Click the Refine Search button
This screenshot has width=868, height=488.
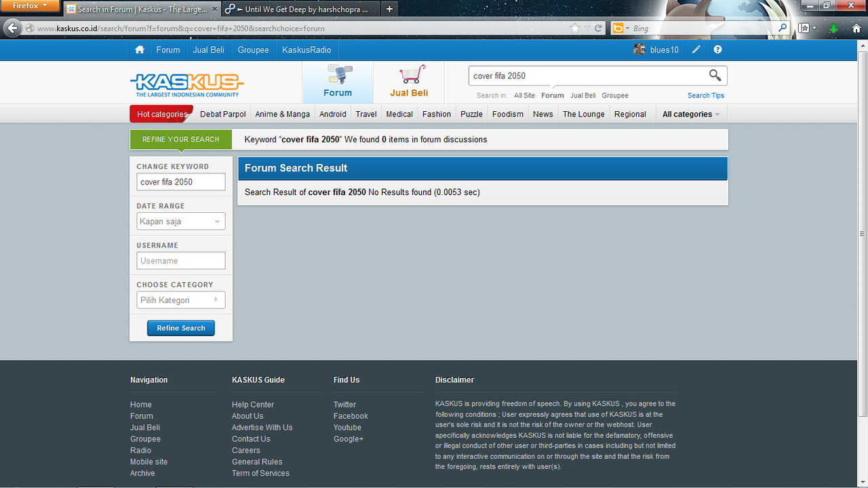181,328
